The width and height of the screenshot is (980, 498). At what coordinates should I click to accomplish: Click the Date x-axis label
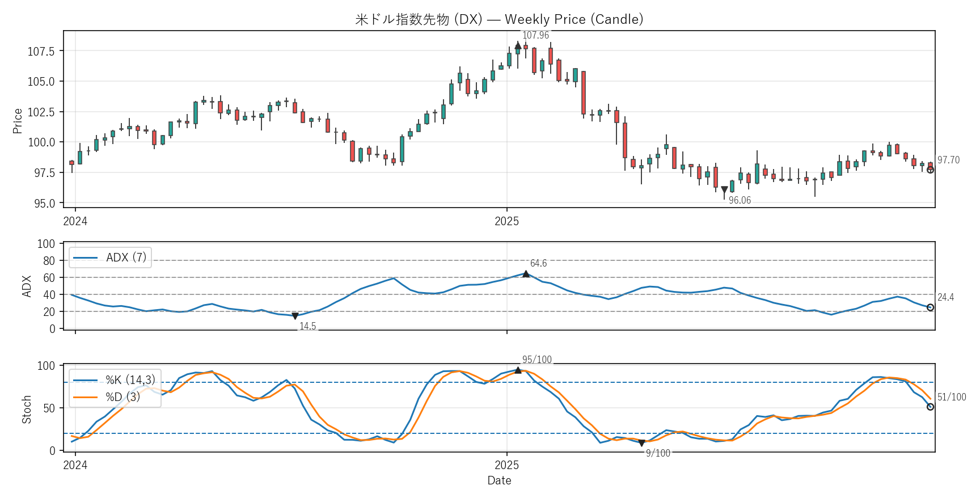pyautogui.click(x=499, y=480)
